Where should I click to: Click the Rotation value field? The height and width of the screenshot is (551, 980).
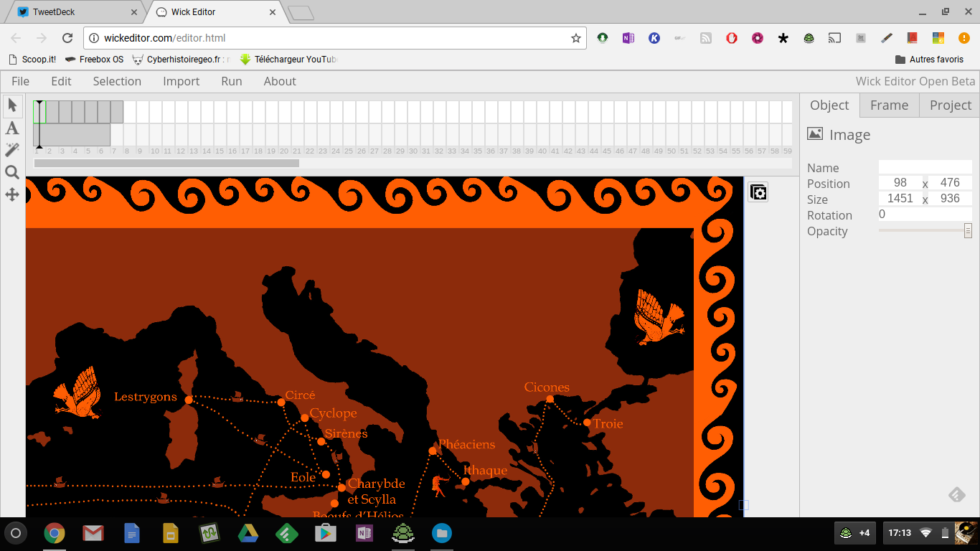pos(925,215)
